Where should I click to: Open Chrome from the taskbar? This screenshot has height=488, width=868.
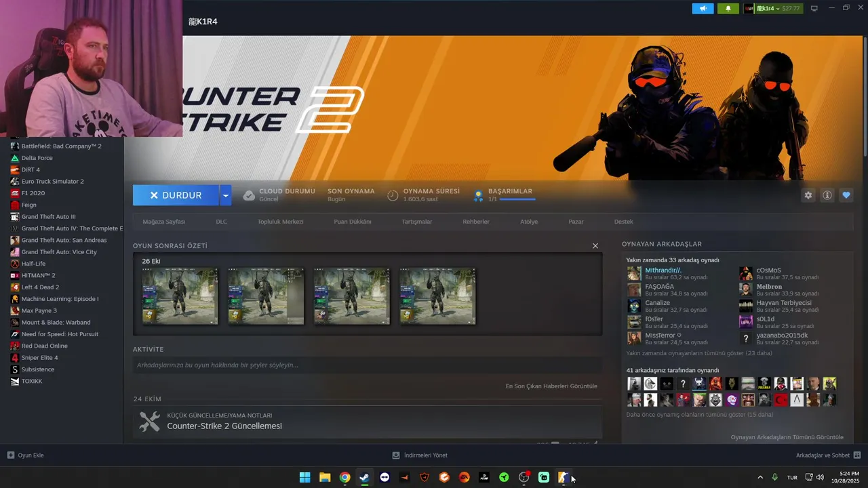click(x=344, y=477)
